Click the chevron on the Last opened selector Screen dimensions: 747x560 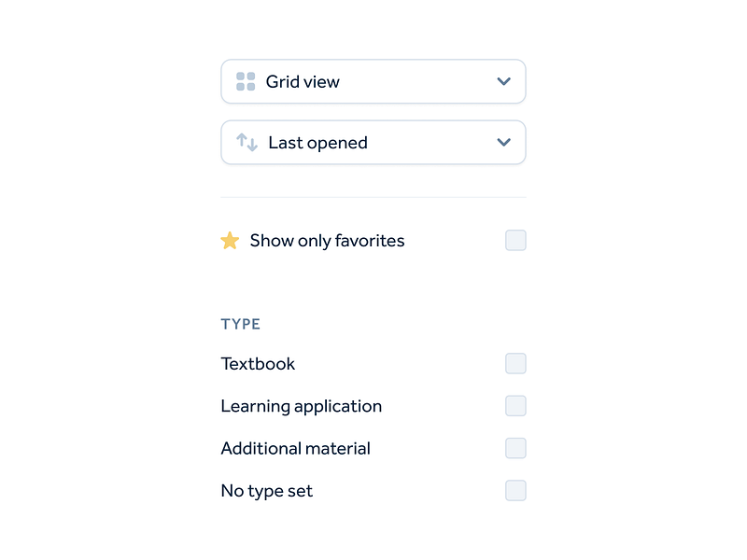(x=503, y=142)
